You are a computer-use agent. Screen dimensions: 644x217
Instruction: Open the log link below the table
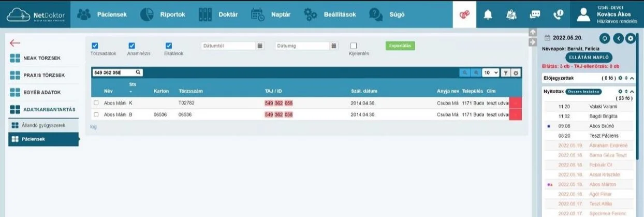point(93,126)
